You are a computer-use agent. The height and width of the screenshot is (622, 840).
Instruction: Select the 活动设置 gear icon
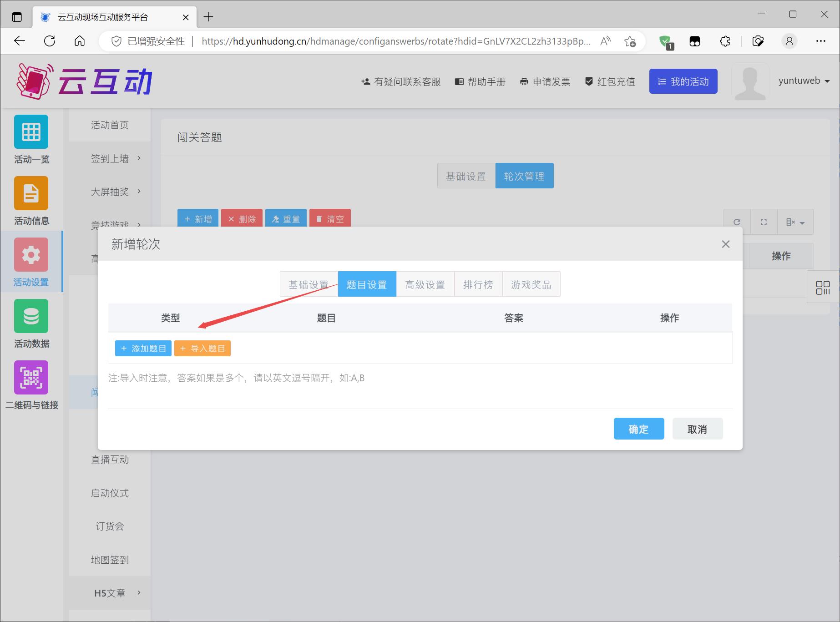tap(31, 255)
